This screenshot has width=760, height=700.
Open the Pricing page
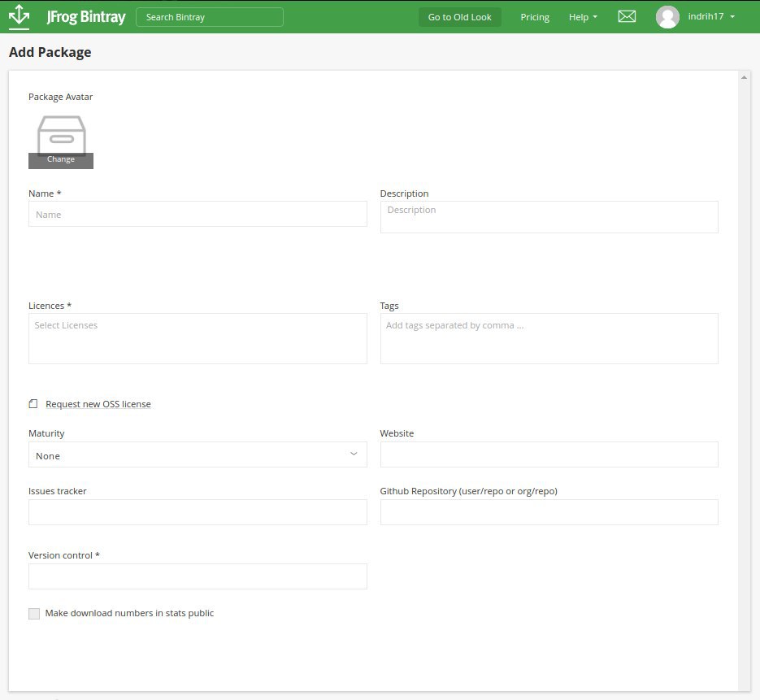point(535,17)
